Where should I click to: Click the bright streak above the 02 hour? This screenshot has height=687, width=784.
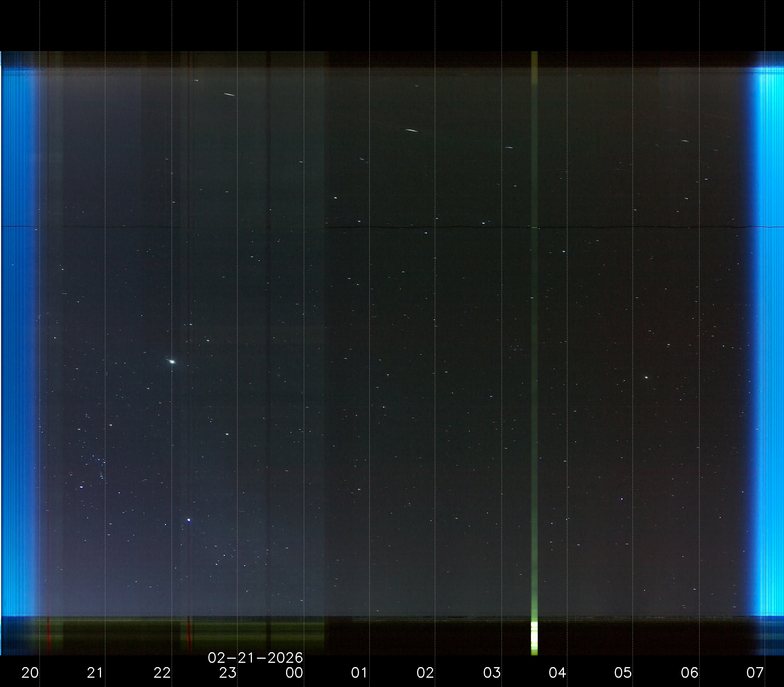pyautogui.click(x=412, y=130)
